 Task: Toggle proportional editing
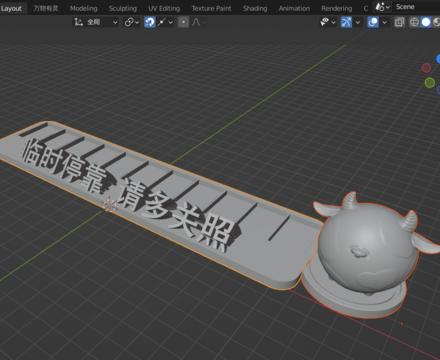[183, 22]
